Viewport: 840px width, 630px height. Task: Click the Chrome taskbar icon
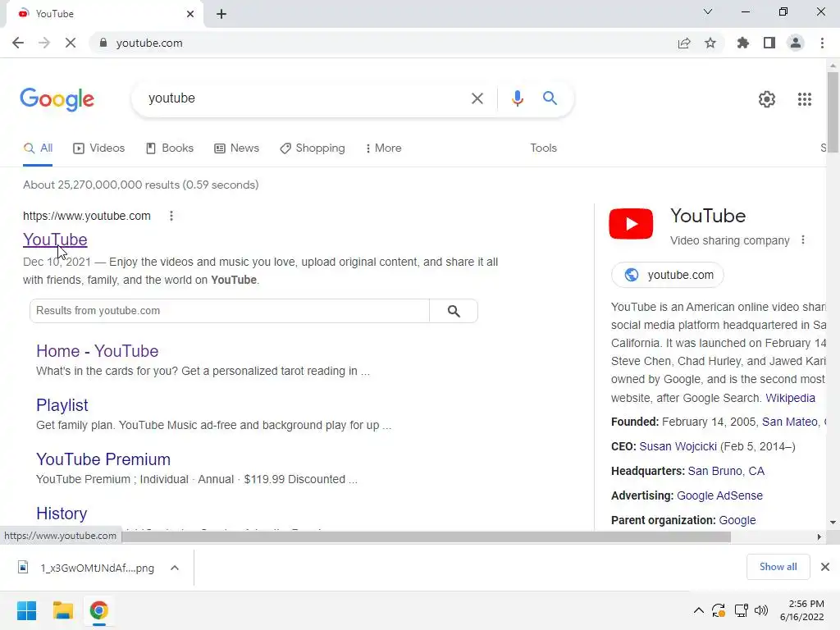[98, 610]
